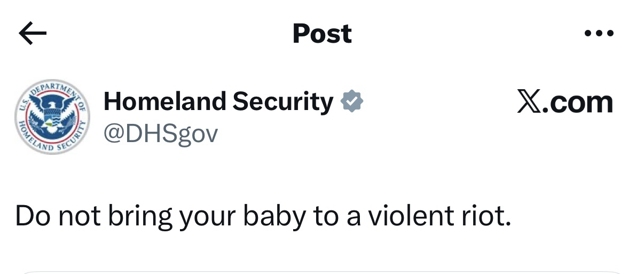Click the X.com watermark label

(x=564, y=101)
